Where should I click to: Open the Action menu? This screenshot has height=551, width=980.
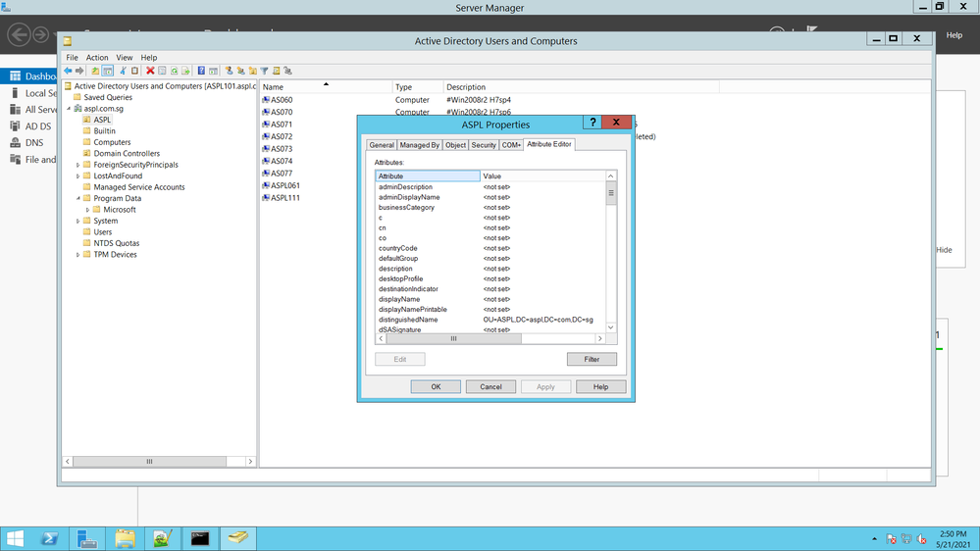(x=97, y=58)
